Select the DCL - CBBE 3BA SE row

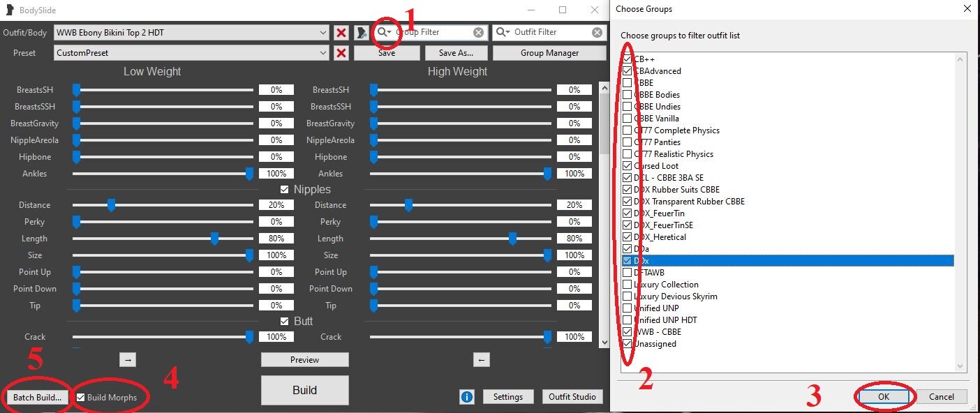pos(787,178)
